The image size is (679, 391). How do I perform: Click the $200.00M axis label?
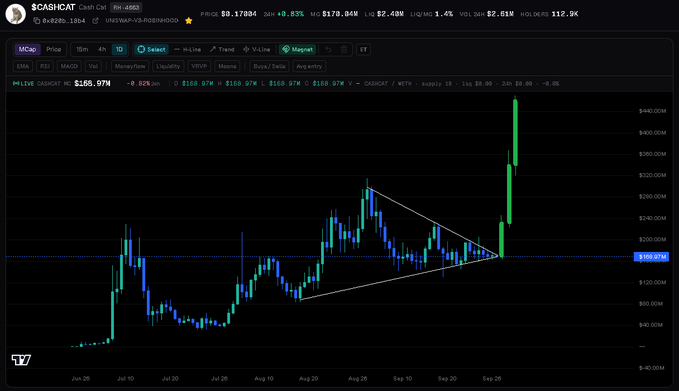click(x=652, y=239)
